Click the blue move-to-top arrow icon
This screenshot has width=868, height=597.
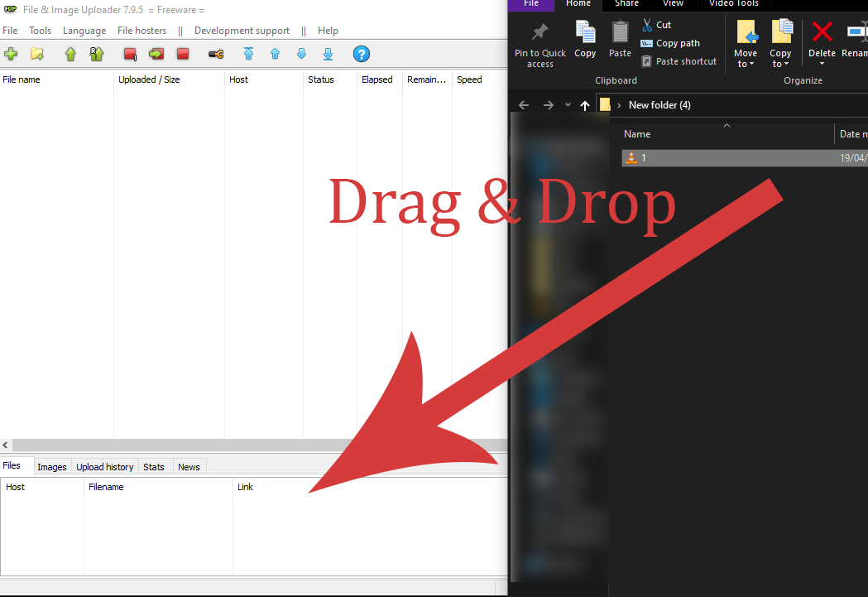tap(248, 54)
